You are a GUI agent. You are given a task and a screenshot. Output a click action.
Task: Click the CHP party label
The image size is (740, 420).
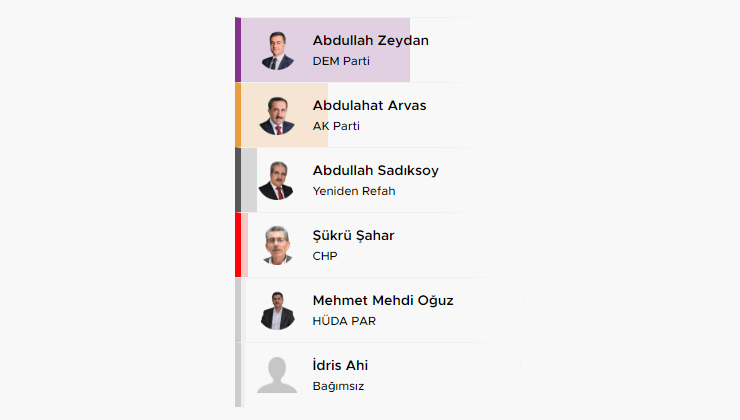[x=325, y=256]
